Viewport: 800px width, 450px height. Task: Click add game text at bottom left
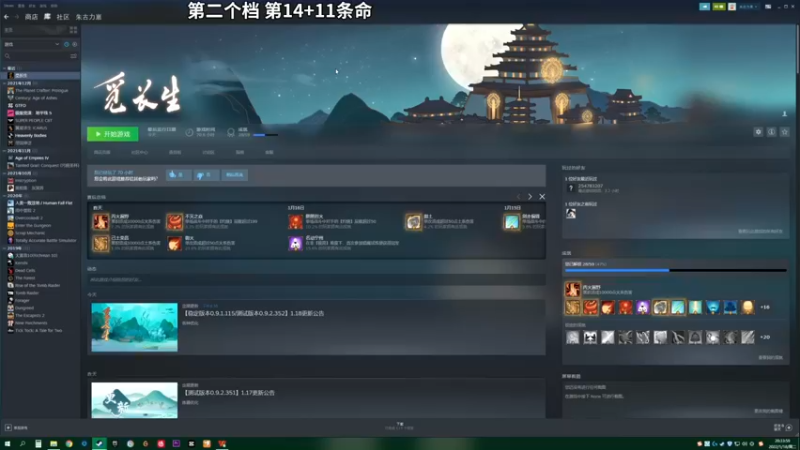21,428
